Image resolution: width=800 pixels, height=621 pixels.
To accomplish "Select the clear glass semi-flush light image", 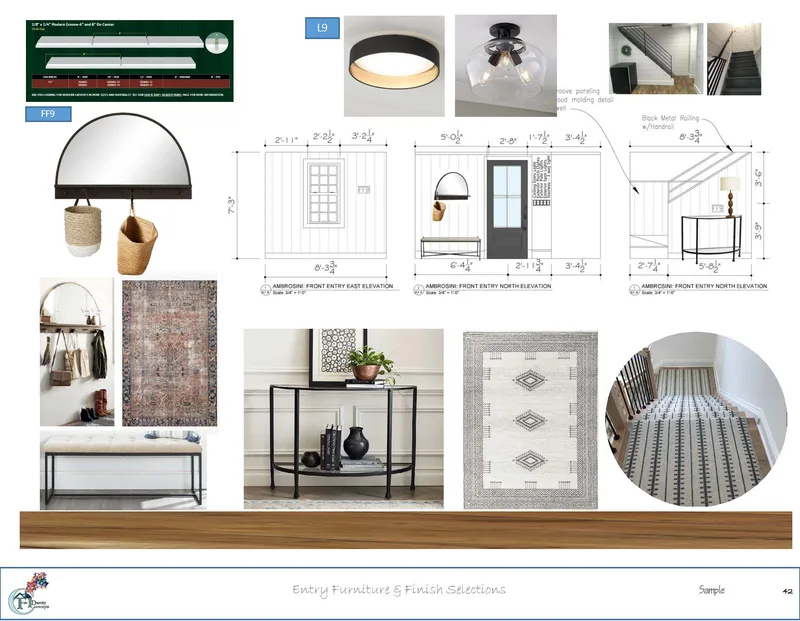I will pyautogui.click(x=506, y=65).
